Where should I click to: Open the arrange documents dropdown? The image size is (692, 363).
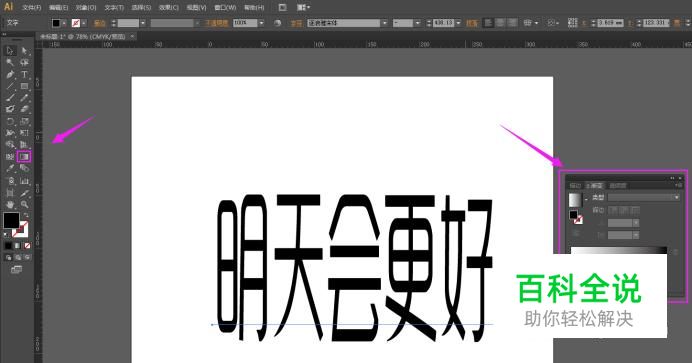(303, 7)
